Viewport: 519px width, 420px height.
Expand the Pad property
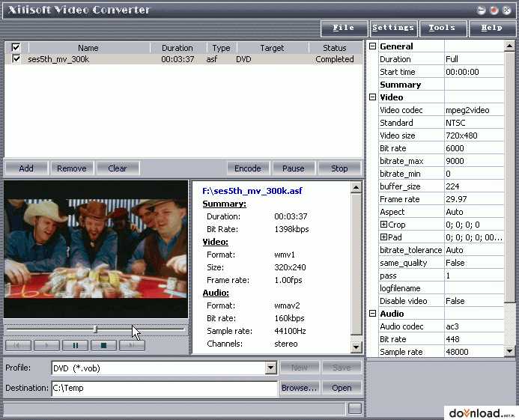point(383,237)
